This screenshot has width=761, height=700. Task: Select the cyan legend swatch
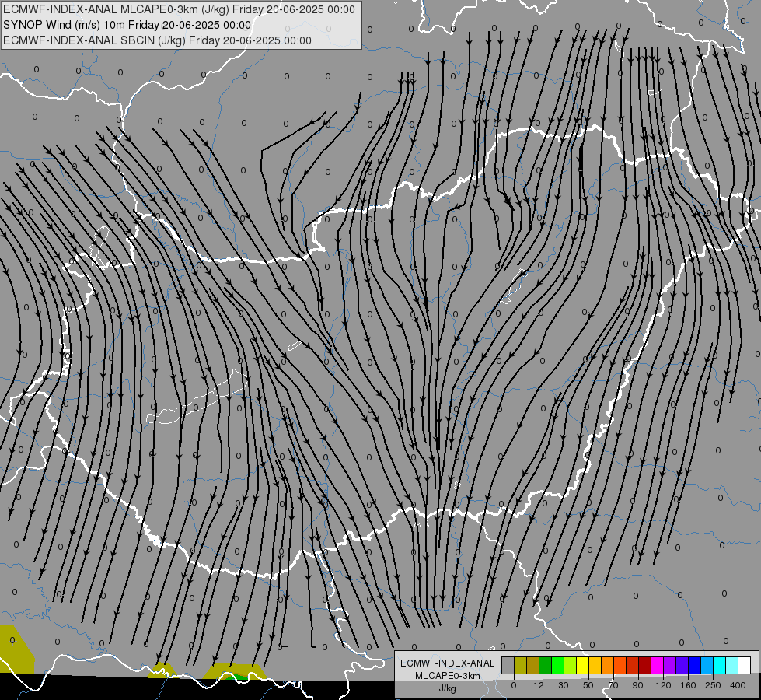tap(719, 666)
